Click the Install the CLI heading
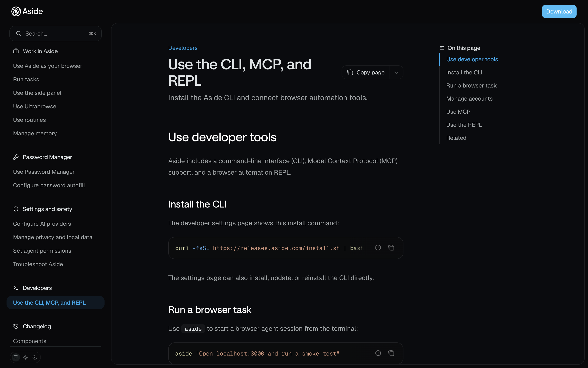The width and height of the screenshot is (588, 368). coord(197,204)
